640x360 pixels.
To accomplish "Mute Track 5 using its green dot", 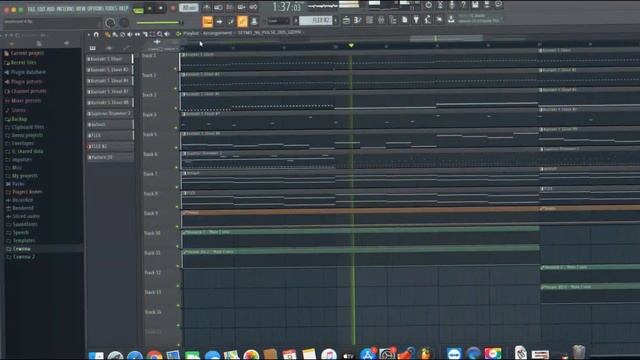I will [176, 147].
